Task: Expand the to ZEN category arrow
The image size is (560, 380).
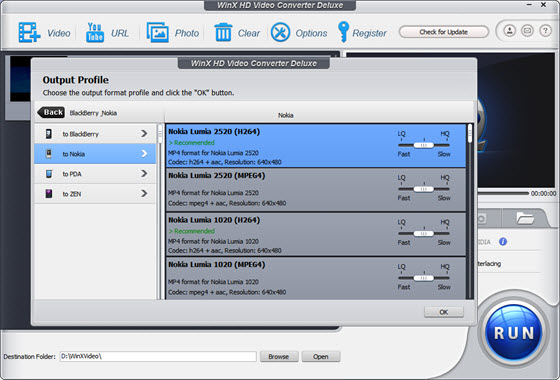Action: tap(144, 194)
